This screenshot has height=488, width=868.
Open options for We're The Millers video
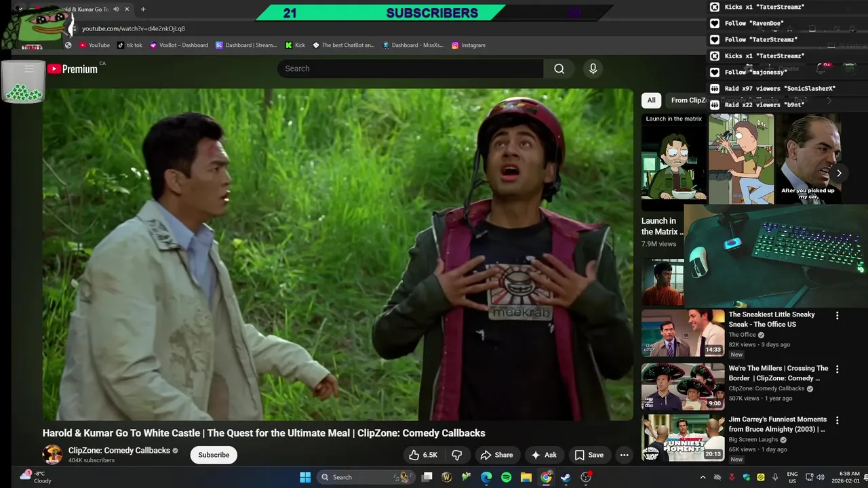click(837, 369)
